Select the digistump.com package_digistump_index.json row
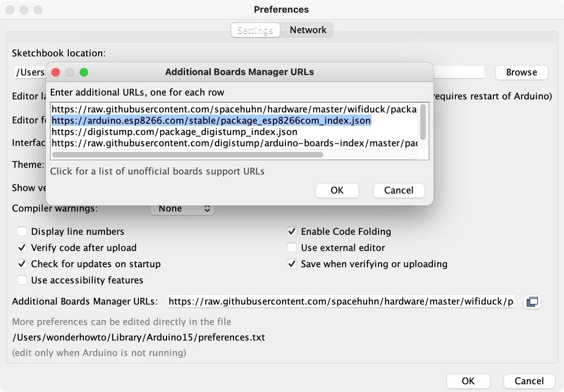 174,132
